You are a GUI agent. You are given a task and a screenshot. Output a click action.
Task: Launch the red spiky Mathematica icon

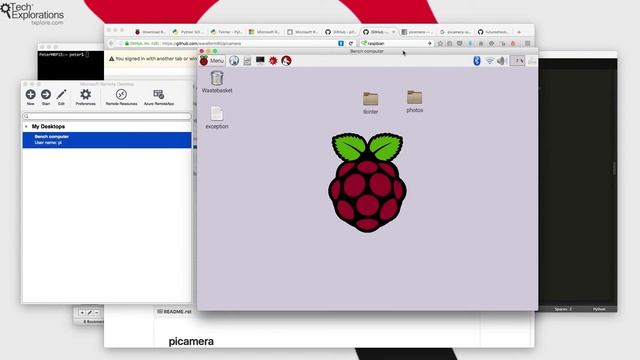[273, 61]
